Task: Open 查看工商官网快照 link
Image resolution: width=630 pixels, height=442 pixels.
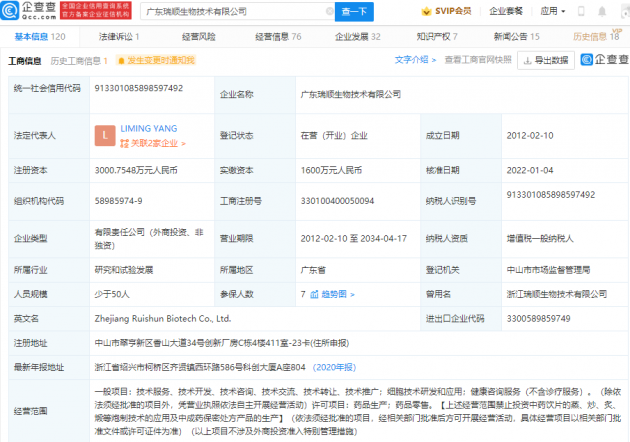Action: pos(478,60)
